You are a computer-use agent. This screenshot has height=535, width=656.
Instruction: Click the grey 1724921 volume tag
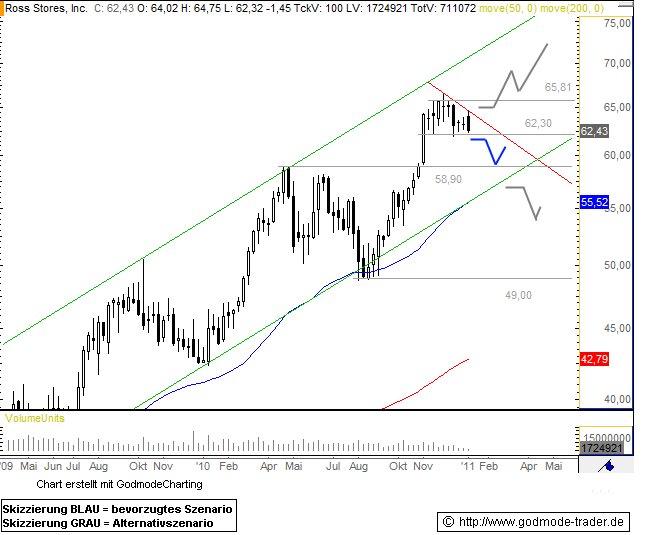coord(602,448)
